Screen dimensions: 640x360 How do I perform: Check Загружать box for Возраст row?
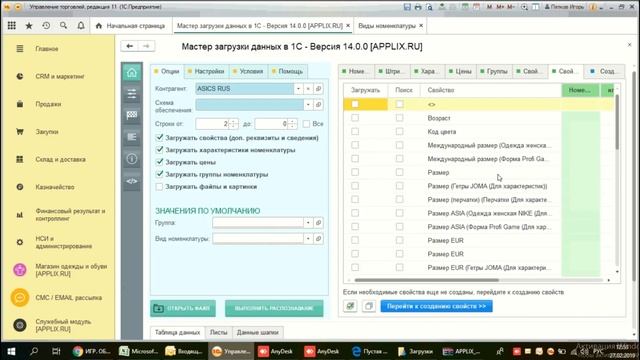[355, 118]
